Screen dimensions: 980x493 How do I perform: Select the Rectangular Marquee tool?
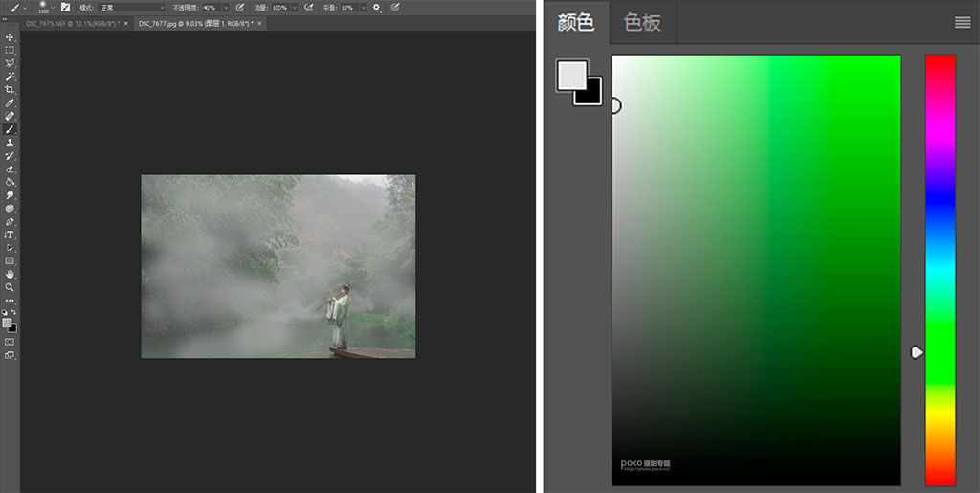point(10,51)
